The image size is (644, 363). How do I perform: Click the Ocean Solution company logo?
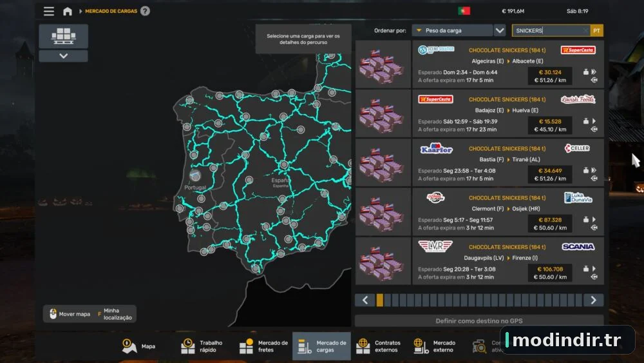[x=436, y=50]
